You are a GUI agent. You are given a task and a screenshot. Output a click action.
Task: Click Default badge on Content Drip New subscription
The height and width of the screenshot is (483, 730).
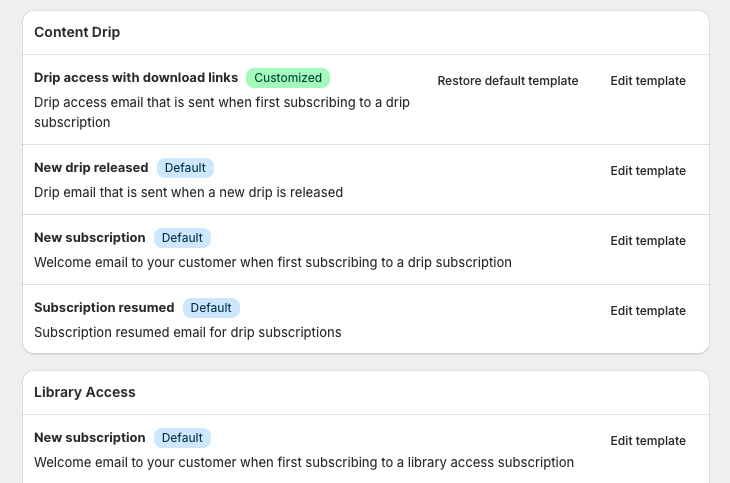(x=182, y=238)
